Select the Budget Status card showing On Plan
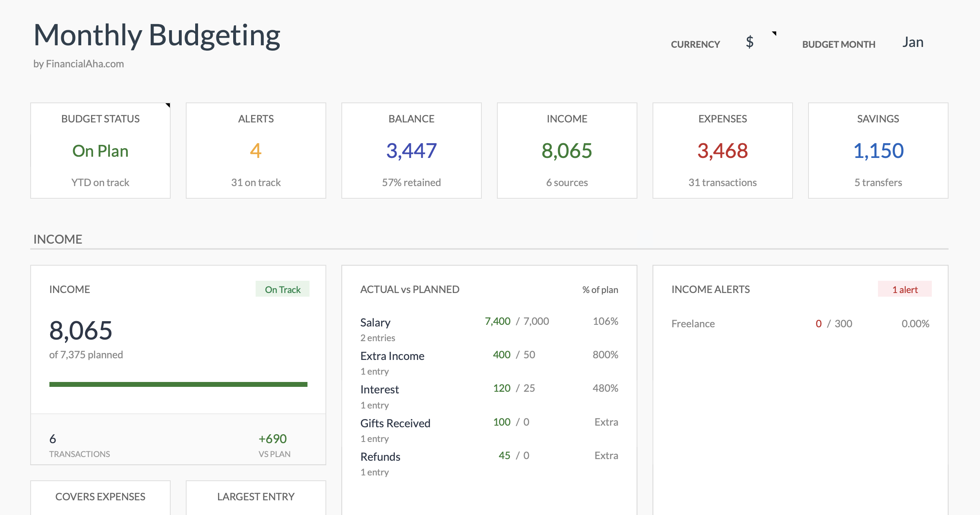Screen dimensions: 980x515 (100, 151)
